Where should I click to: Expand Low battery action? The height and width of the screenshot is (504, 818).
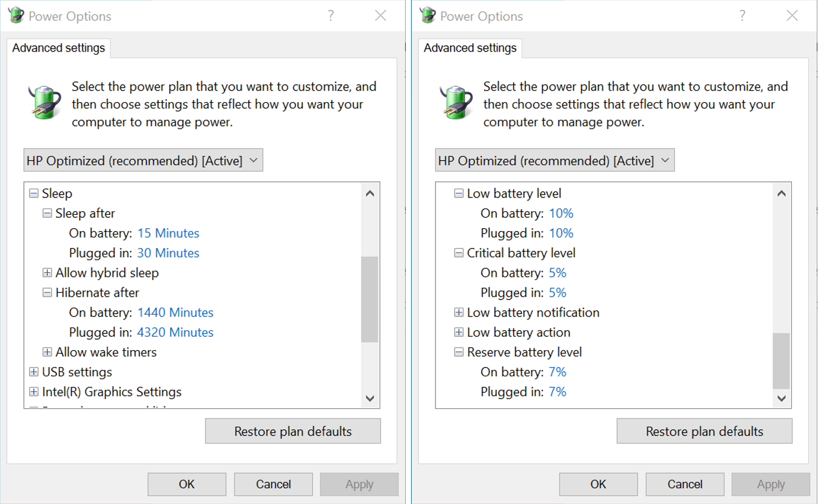(459, 332)
